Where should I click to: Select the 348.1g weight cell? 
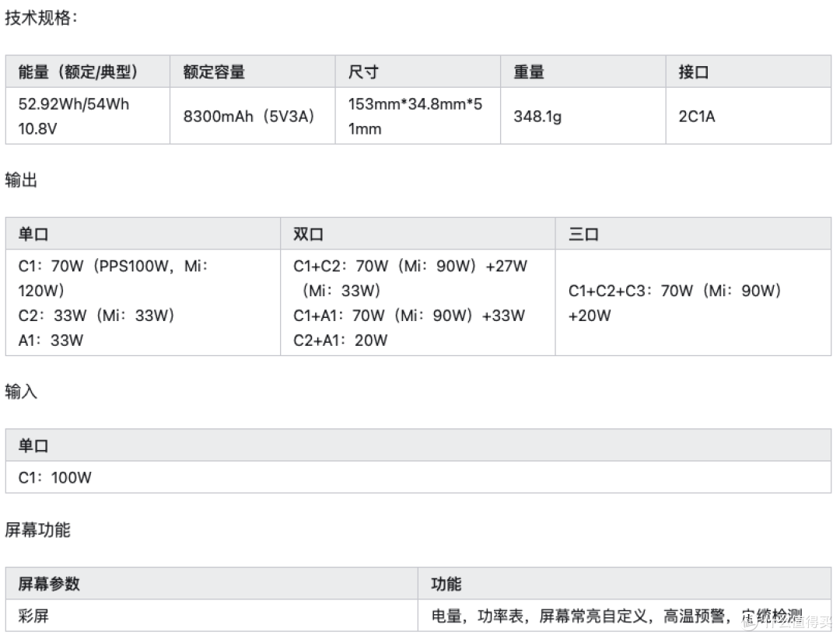[x=583, y=117]
